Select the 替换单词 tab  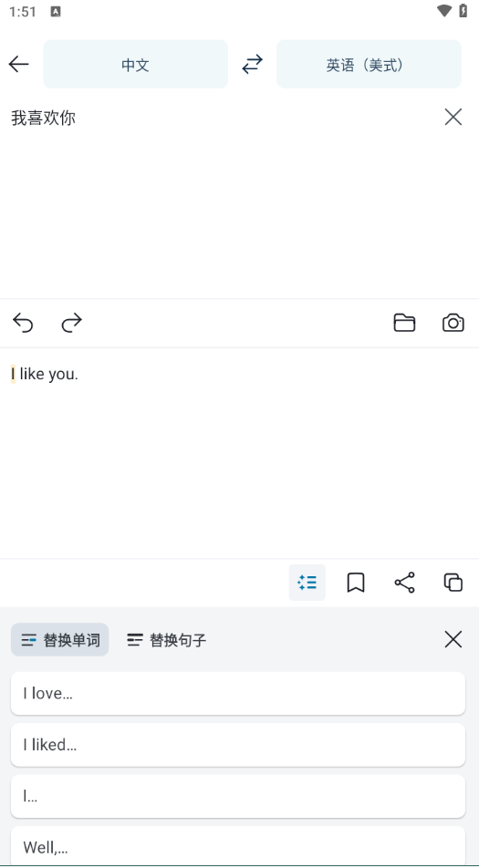60,640
